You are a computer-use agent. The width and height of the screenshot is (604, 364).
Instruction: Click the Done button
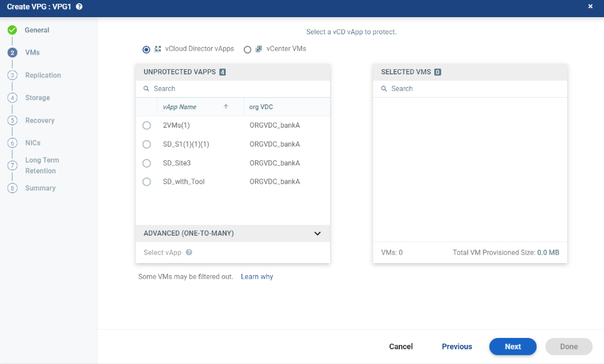[x=568, y=346]
